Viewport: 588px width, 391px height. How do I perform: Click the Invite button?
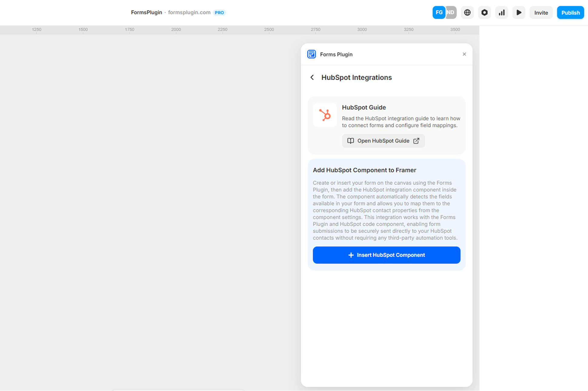click(541, 12)
